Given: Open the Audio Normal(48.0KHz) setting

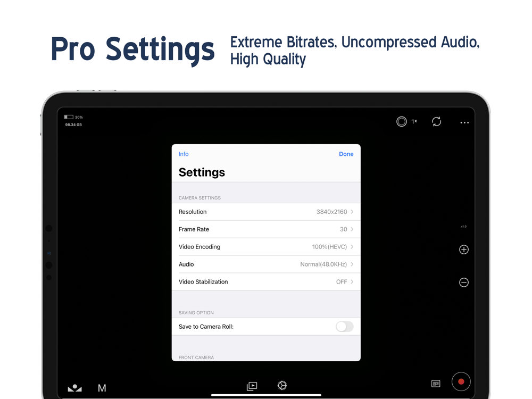Looking at the screenshot, I should 266,264.
